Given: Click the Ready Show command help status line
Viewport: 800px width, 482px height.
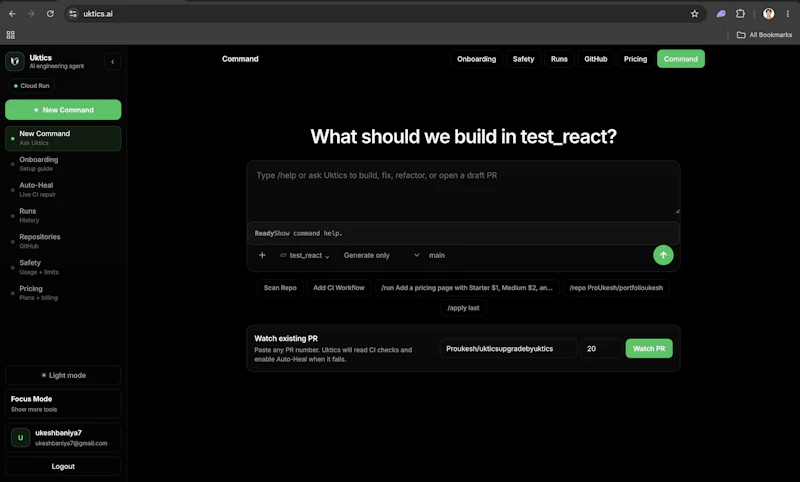Looking at the screenshot, I should coord(463,233).
